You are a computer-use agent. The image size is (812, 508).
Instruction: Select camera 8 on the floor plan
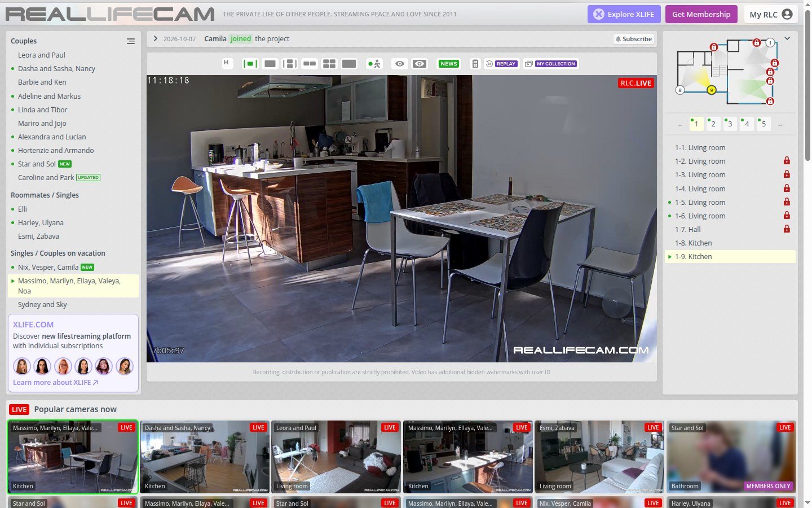pyautogui.click(x=680, y=90)
